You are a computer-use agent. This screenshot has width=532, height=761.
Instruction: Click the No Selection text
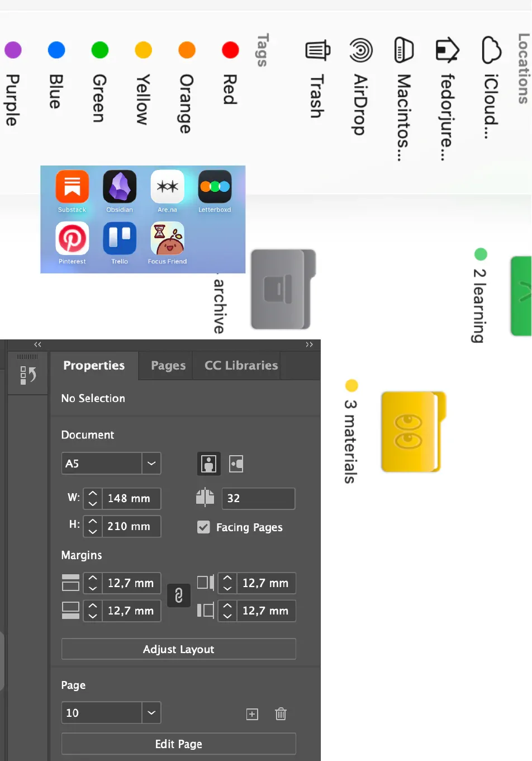[x=93, y=399]
